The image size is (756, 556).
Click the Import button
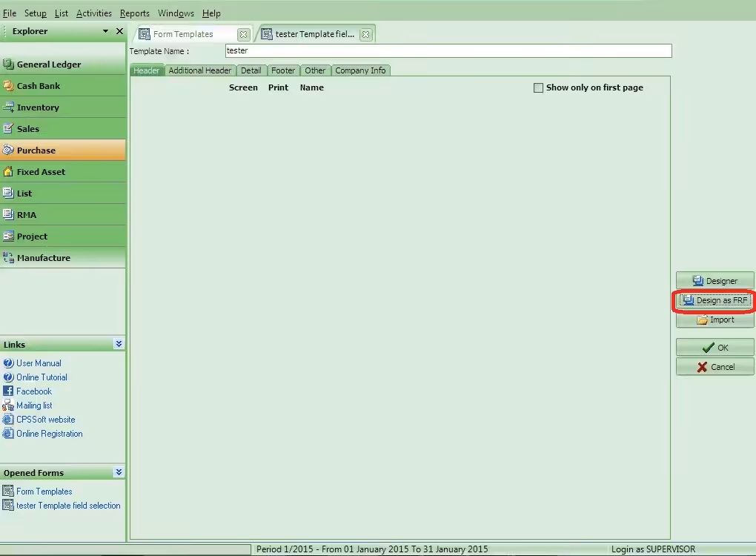[x=714, y=320]
